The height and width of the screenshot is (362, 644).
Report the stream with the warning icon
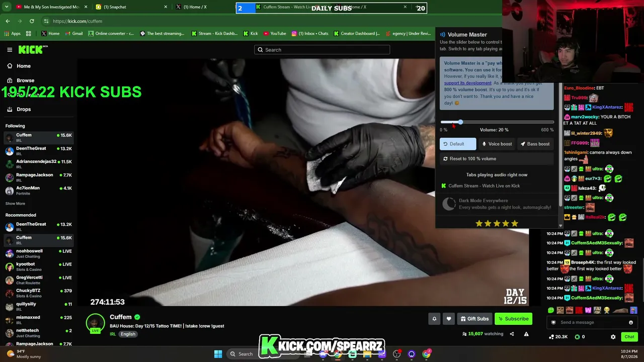[526, 334]
